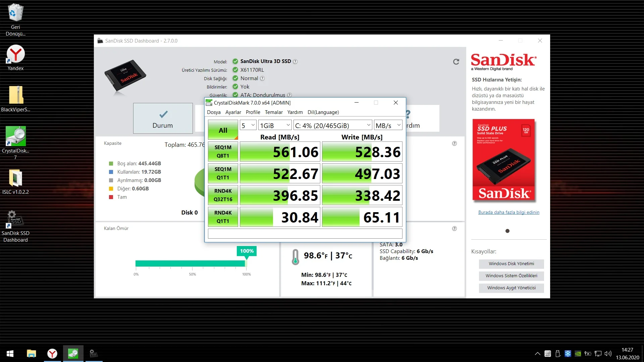644x362 pixels.
Task: Click the refresh icon in SanDisk Dashboard
Action: pyautogui.click(x=456, y=62)
